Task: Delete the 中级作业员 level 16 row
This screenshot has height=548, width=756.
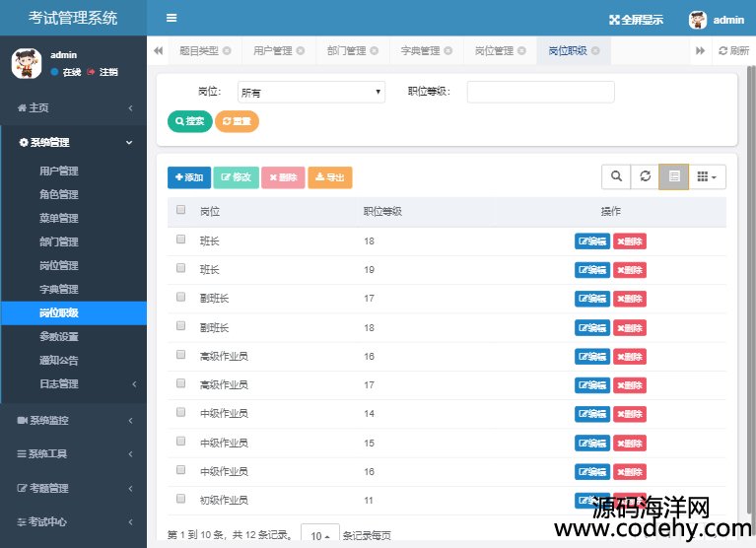Action: [x=630, y=472]
